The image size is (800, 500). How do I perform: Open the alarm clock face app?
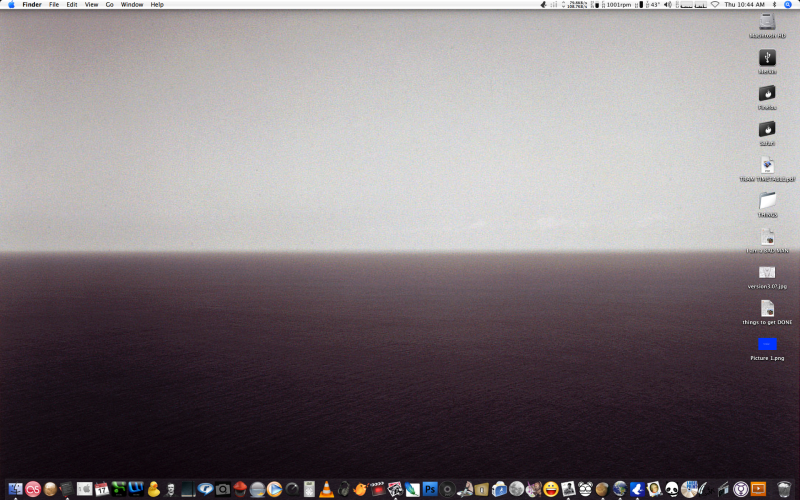click(x=585, y=489)
